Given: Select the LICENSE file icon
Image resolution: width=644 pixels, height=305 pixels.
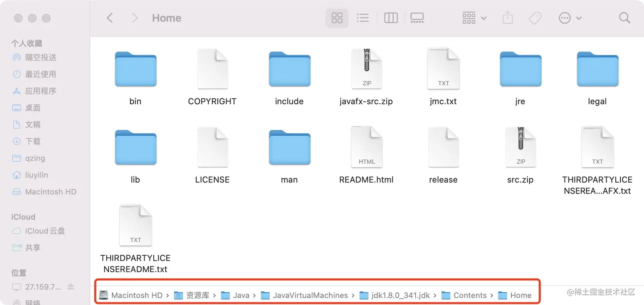Looking at the screenshot, I should pos(213,147).
